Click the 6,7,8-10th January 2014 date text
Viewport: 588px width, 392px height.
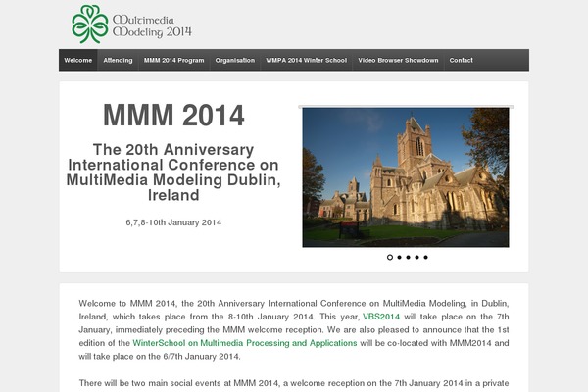(173, 222)
